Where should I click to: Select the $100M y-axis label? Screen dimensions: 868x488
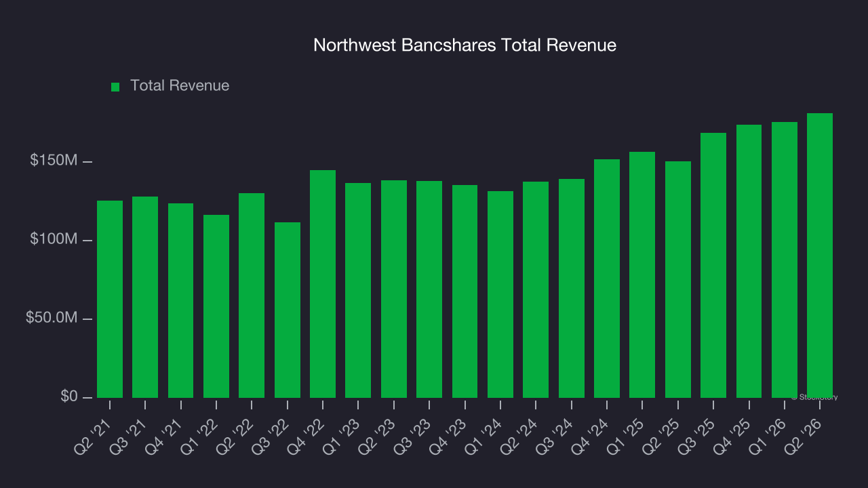[x=54, y=239]
